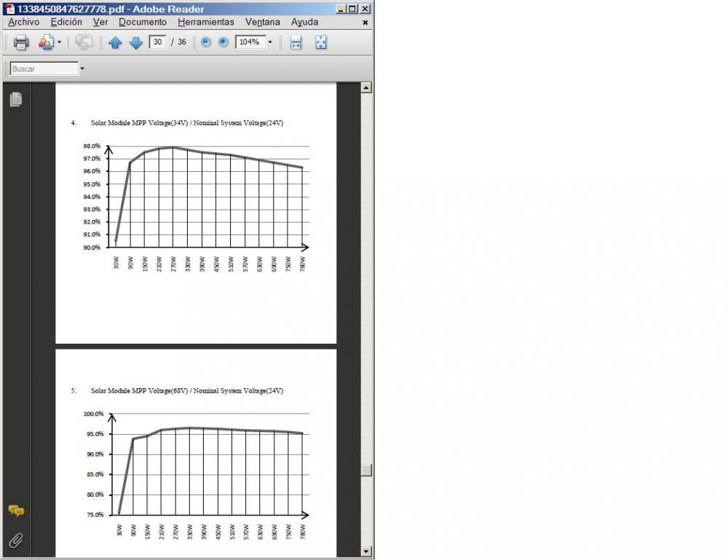Click the vertical scrollbar thumb
The image size is (728, 560).
pyautogui.click(x=366, y=470)
